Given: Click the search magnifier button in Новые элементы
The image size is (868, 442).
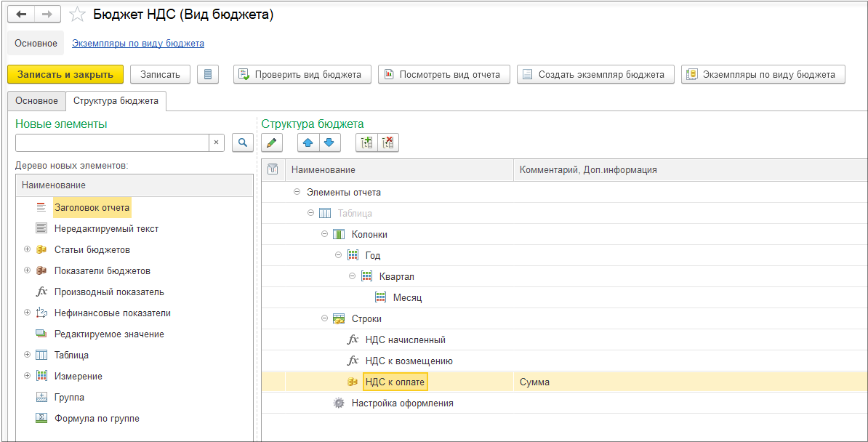Looking at the screenshot, I should coord(243,143).
